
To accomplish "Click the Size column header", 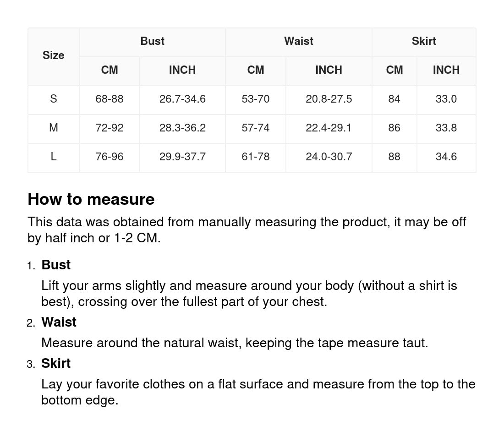I will [54, 55].
